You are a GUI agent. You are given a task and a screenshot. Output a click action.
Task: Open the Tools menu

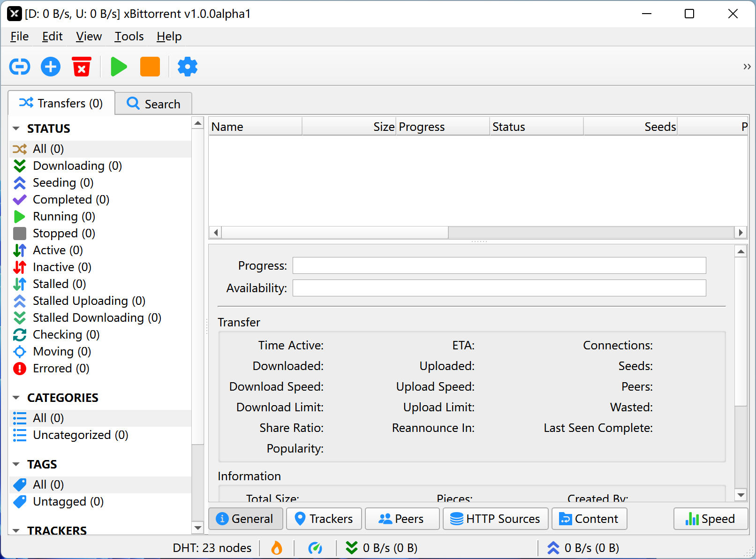point(129,37)
